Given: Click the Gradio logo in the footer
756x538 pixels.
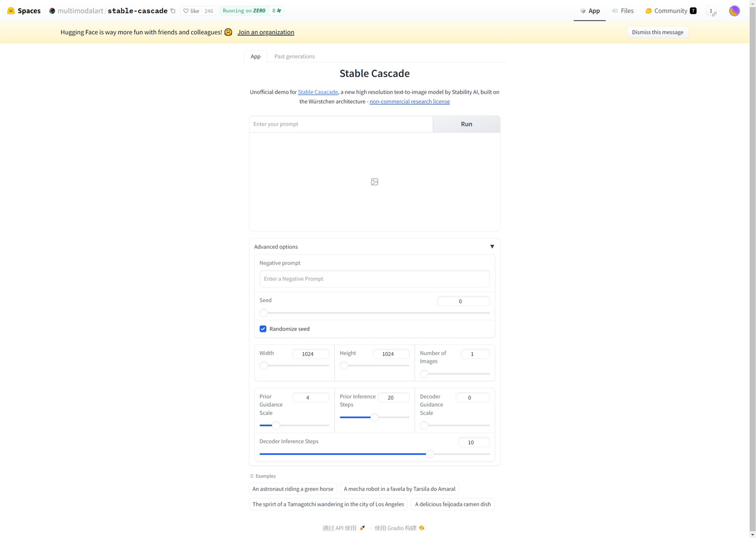Looking at the screenshot, I should point(422,528).
